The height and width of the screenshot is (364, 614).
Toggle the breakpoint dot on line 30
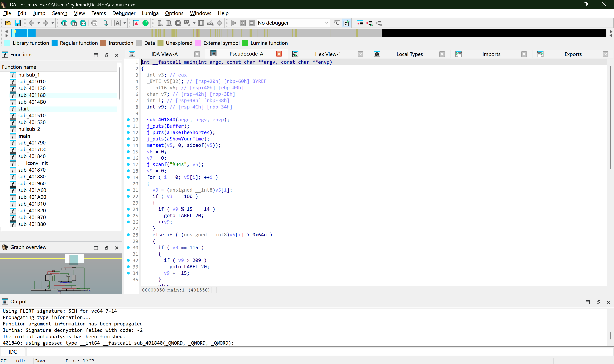(129, 248)
